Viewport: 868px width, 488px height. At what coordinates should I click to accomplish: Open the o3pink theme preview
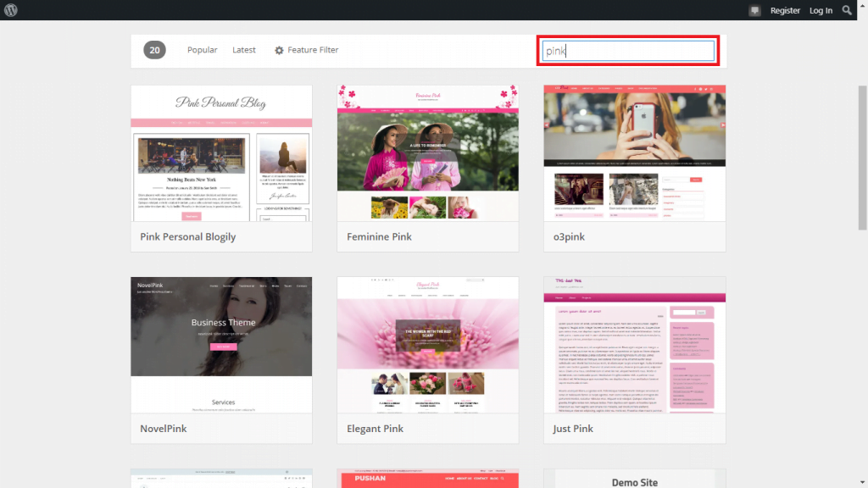coord(634,152)
